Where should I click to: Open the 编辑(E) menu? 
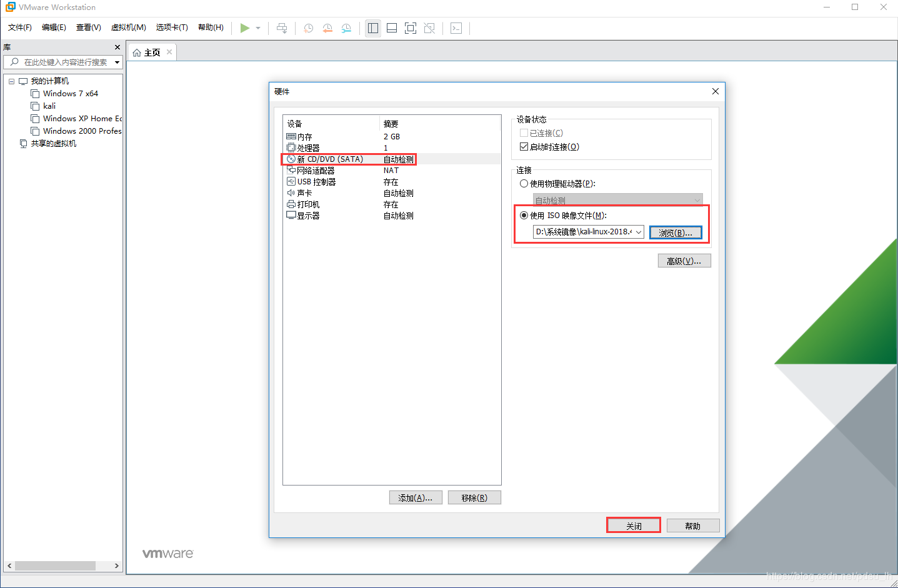coord(54,27)
